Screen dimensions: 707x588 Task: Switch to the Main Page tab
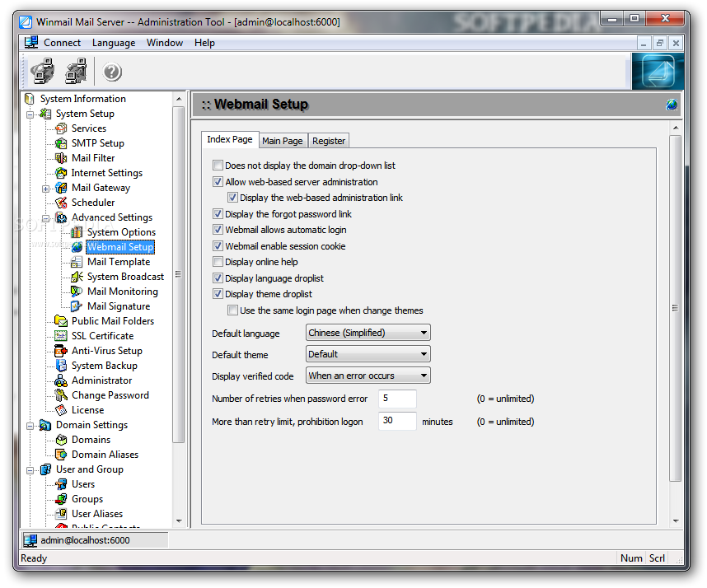click(x=283, y=141)
